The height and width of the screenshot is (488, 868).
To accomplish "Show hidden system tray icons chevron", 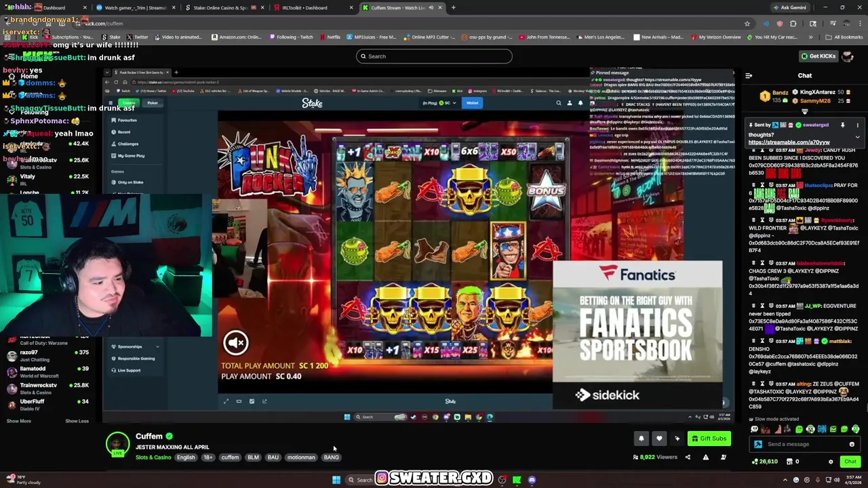I will click(x=785, y=480).
